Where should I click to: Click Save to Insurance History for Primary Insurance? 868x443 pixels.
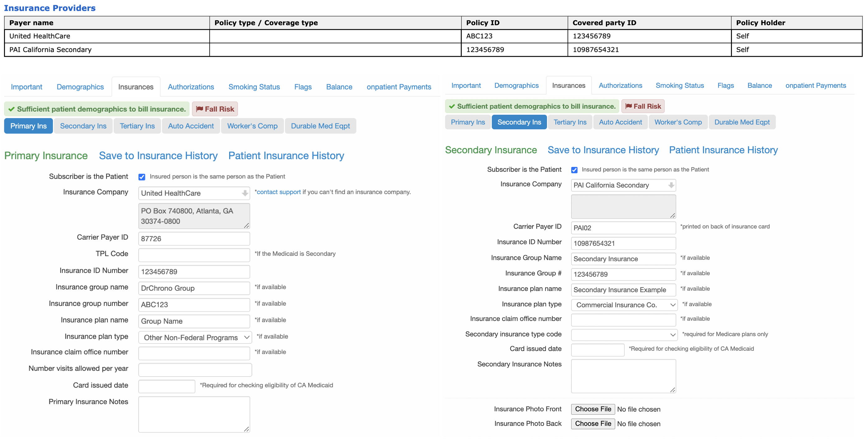158,156
